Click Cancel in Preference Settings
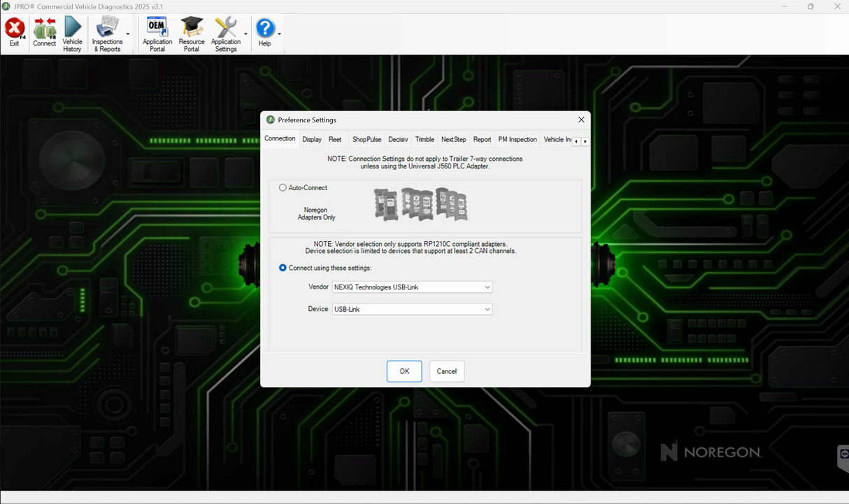849x504 pixels. click(x=447, y=371)
